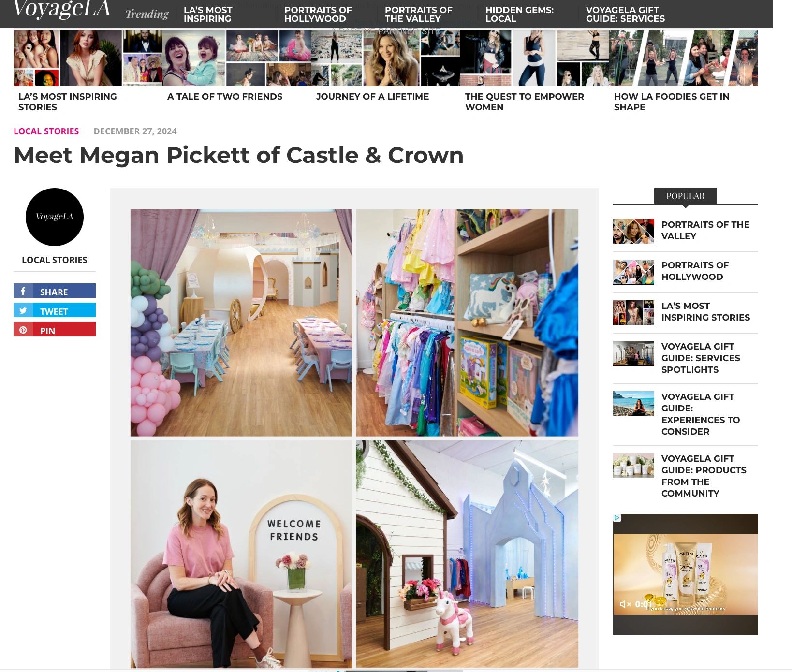
Task: Click the AdChoices icon on the ad
Action: coord(617,518)
